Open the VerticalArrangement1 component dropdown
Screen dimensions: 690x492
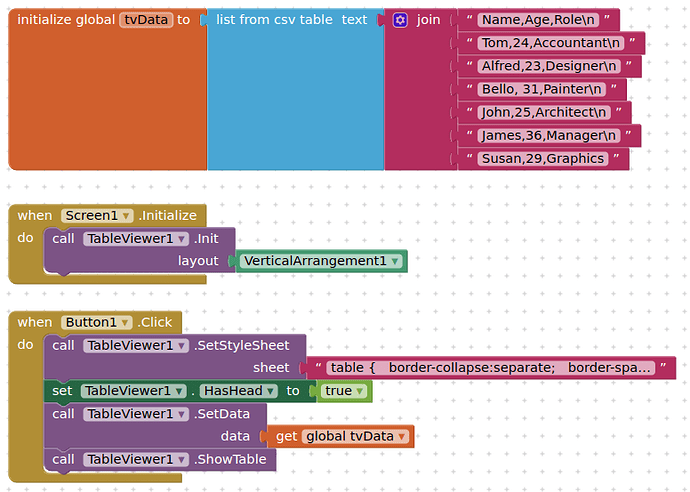click(321, 261)
